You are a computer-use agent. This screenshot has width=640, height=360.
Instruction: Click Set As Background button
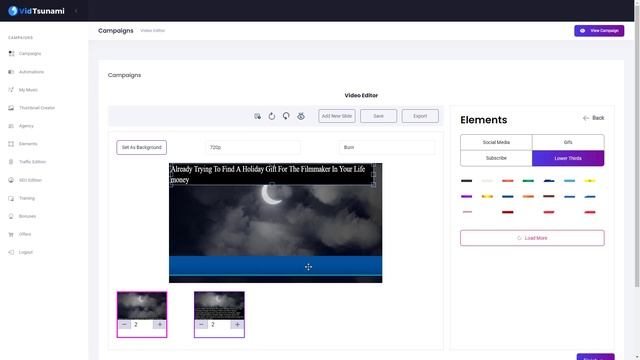tap(141, 147)
